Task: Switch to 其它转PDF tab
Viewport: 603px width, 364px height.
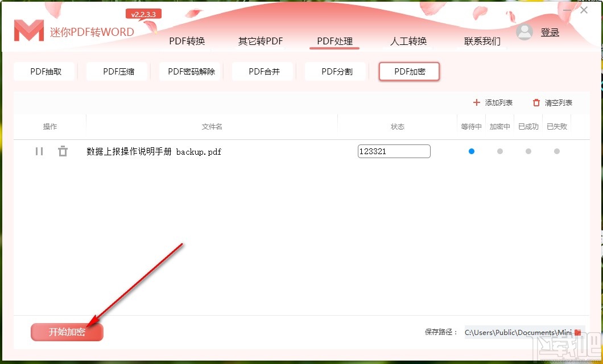Action: [261, 41]
